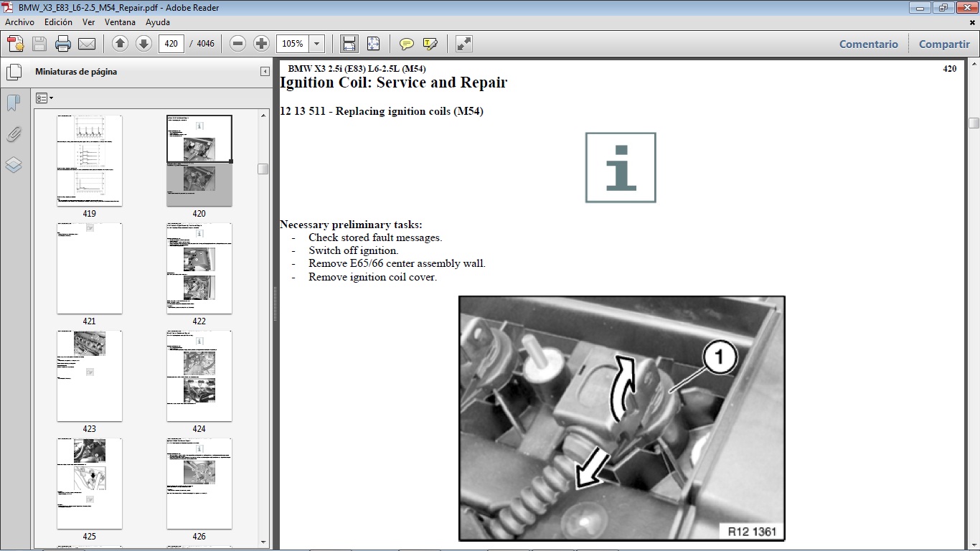Click the Save file icon
This screenshot has height=551, width=980.
pyautogui.click(x=39, y=44)
